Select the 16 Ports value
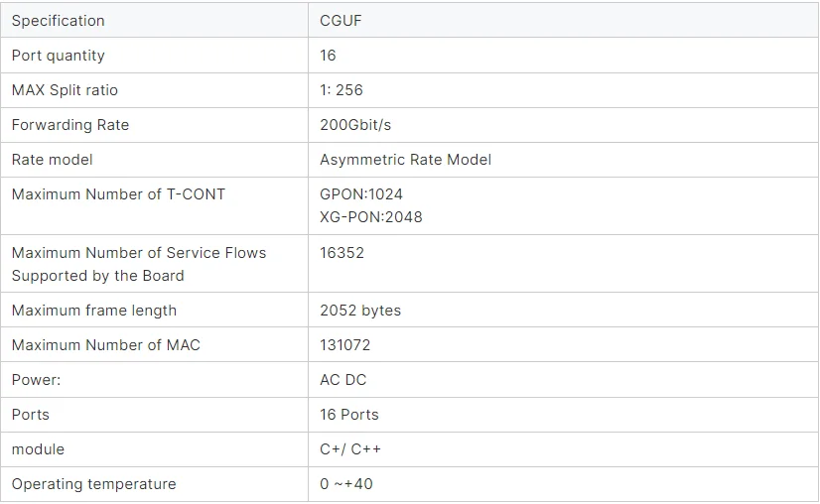The height and width of the screenshot is (504, 820). pos(348,415)
